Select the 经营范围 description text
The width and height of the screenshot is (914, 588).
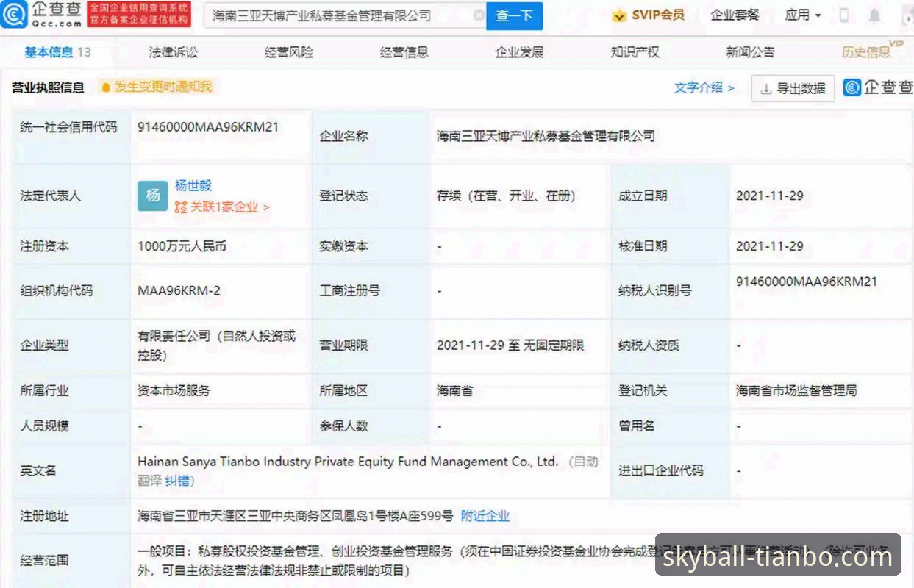(x=515, y=560)
